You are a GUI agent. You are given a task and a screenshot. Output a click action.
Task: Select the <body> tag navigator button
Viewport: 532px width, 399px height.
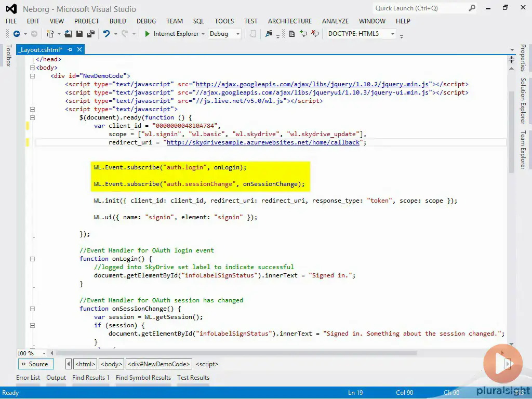click(x=111, y=364)
